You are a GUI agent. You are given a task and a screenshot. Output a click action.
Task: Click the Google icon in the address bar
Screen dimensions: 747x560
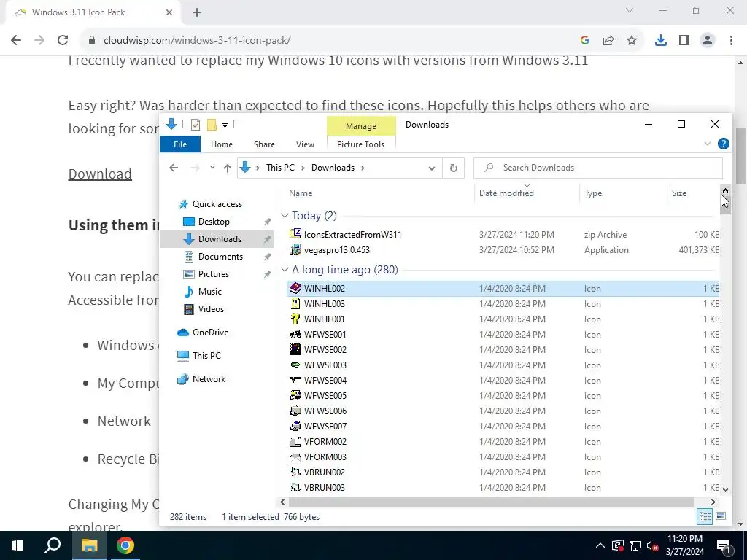585,41
